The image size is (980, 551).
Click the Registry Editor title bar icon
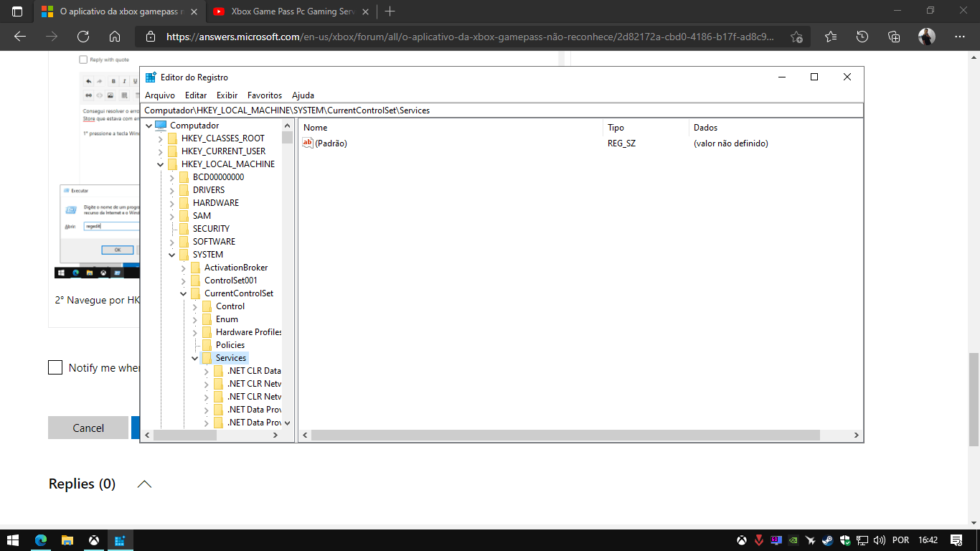151,77
